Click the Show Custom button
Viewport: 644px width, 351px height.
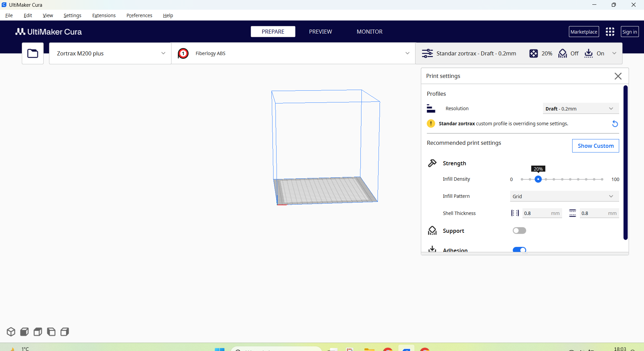click(596, 146)
